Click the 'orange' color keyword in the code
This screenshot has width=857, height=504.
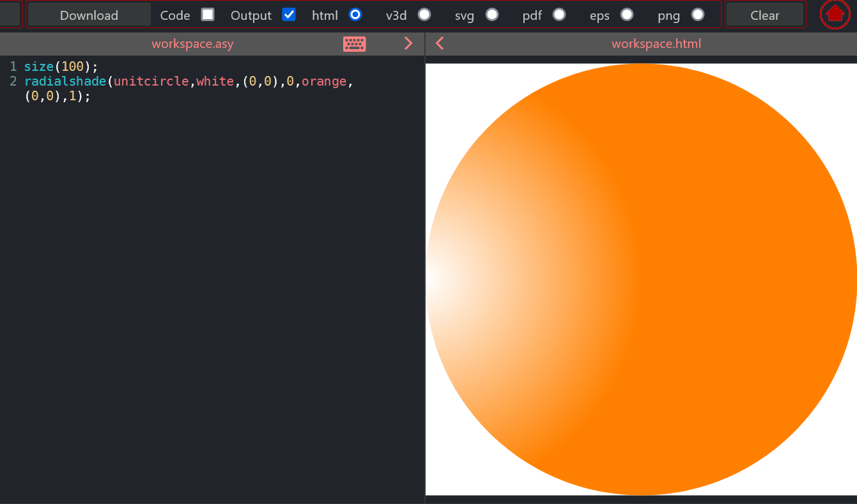coord(324,81)
